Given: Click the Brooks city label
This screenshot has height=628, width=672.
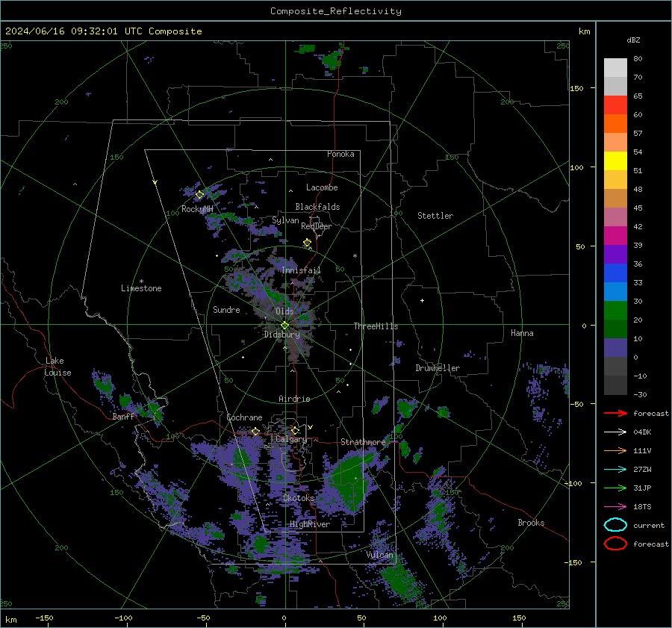Looking at the screenshot, I should point(531,523).
